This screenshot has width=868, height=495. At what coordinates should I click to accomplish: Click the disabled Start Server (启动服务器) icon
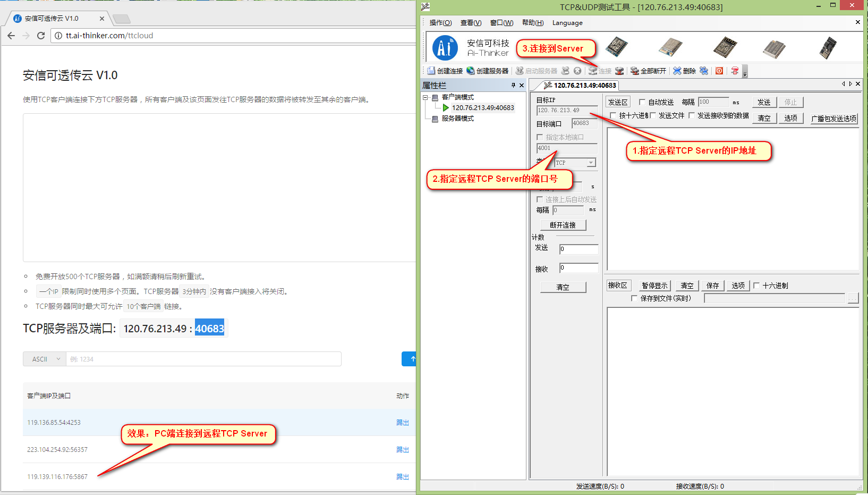520,71
